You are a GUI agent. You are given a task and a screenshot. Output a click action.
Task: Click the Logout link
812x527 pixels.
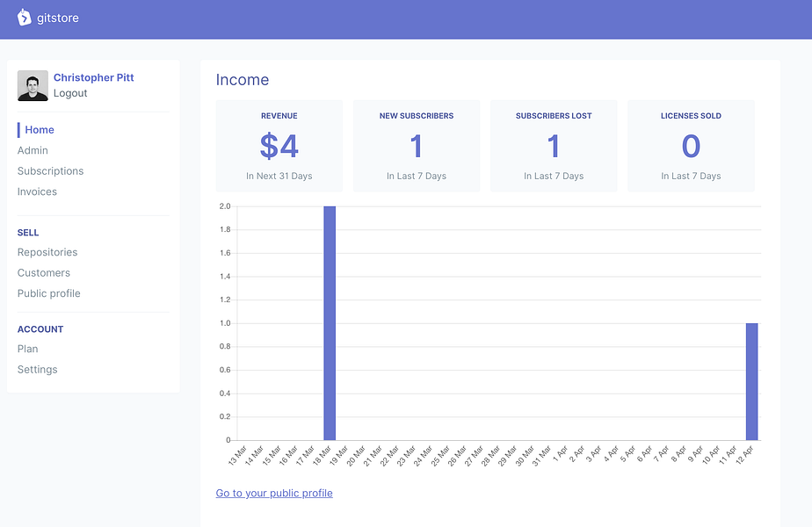tap(70, 93)
